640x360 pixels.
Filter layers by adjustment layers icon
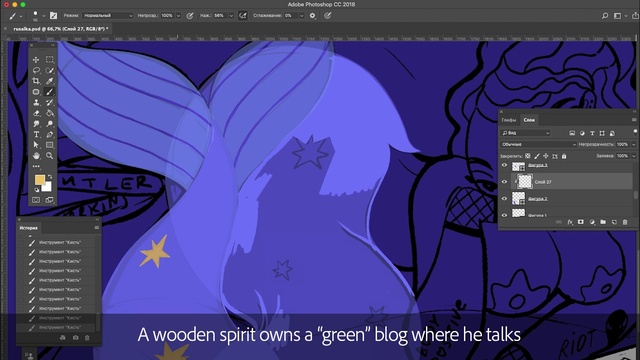pos(582,133)
